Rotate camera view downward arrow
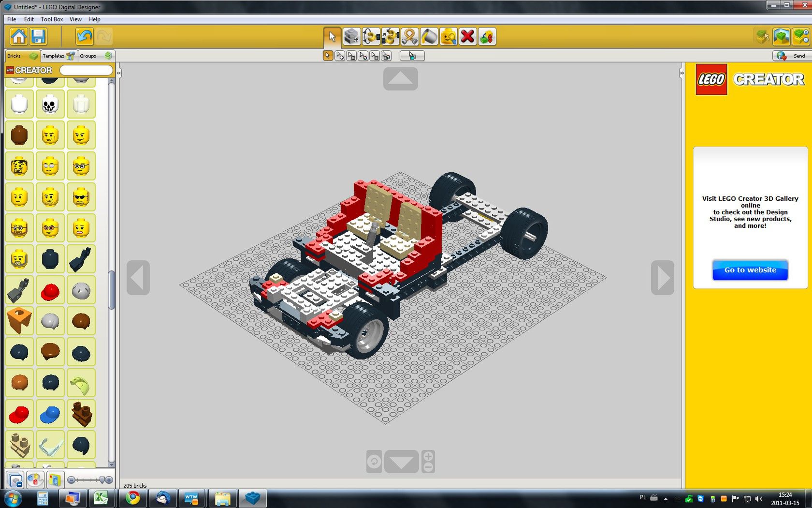Image resolution: width=812 pixels, height=508 pixels. (401, 462)
